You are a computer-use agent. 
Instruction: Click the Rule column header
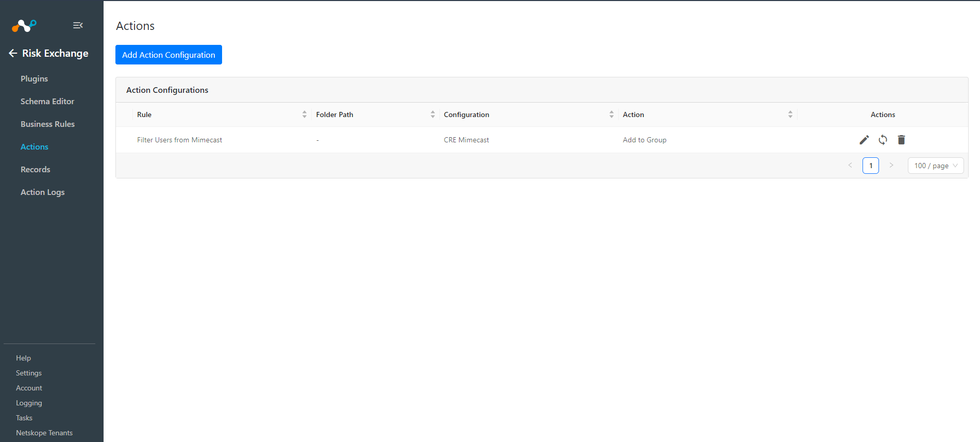[x=144, y=114]
